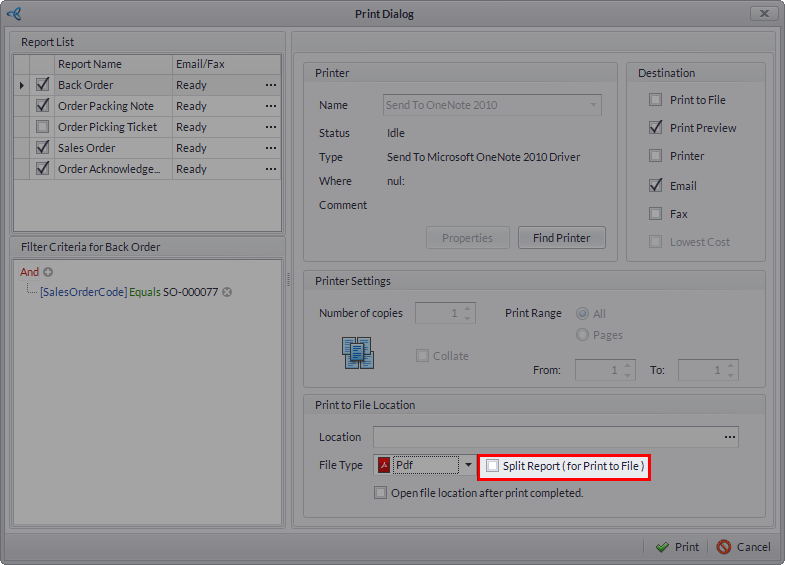This screenshot has height=565, width=785.
Task: Decrease Number of copies spinner
Action: coord(468,318)
